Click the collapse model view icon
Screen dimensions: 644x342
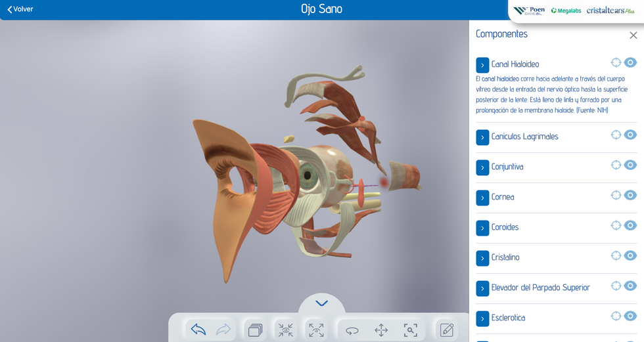(285, 330)
